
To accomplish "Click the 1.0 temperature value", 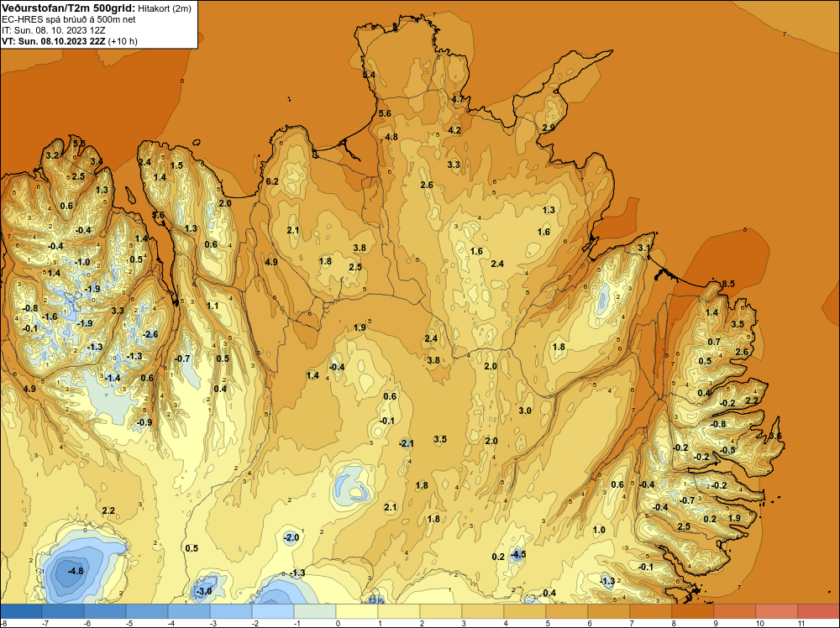I will coord(599,530).
